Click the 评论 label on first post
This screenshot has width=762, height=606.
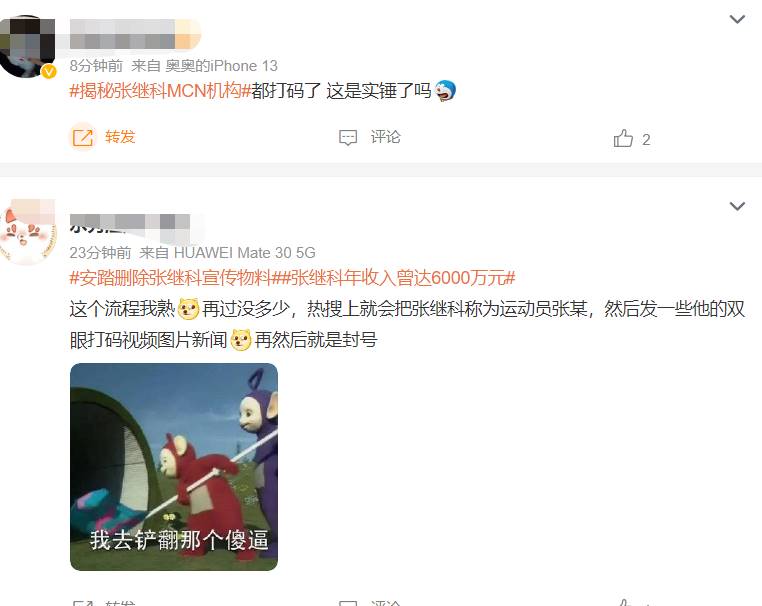[385, 137]
